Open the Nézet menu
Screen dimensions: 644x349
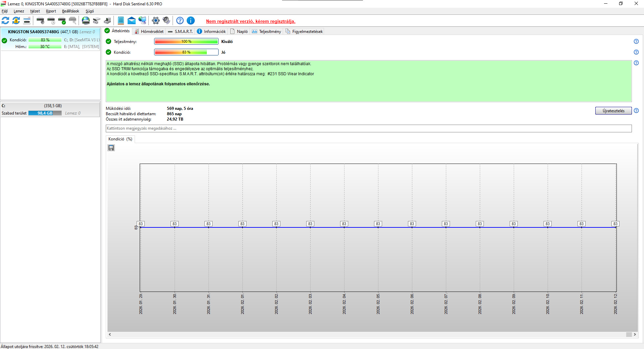[35, 11]
